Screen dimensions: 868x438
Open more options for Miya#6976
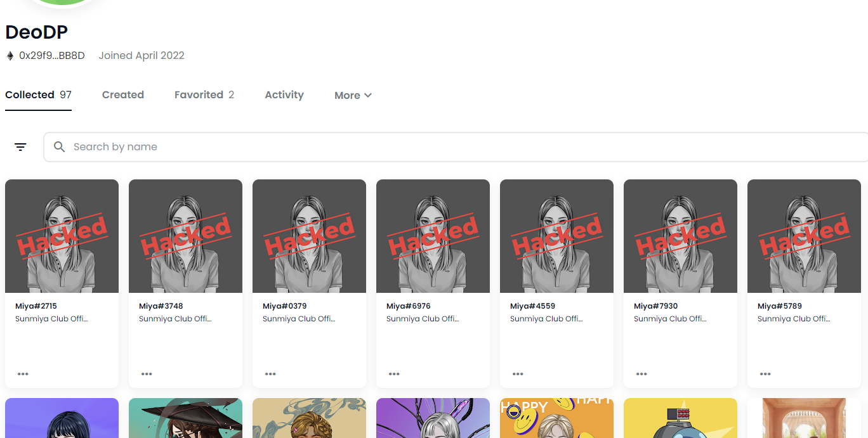394,374
